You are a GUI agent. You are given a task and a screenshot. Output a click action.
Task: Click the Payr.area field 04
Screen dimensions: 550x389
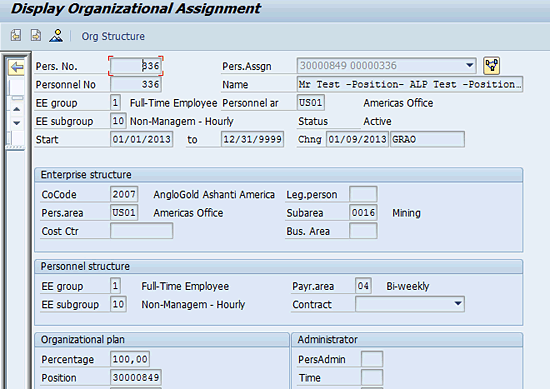click(x=363, y=286)
